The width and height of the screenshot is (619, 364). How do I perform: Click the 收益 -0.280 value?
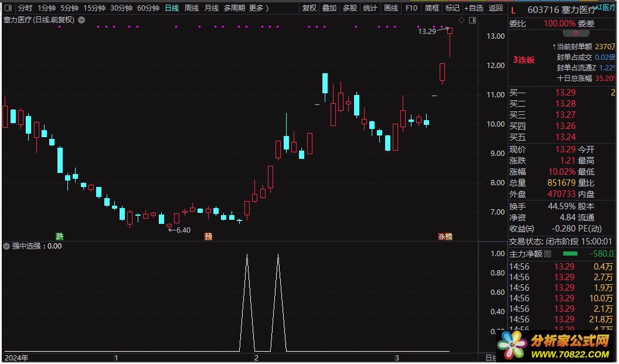click(x=563, y=229)
